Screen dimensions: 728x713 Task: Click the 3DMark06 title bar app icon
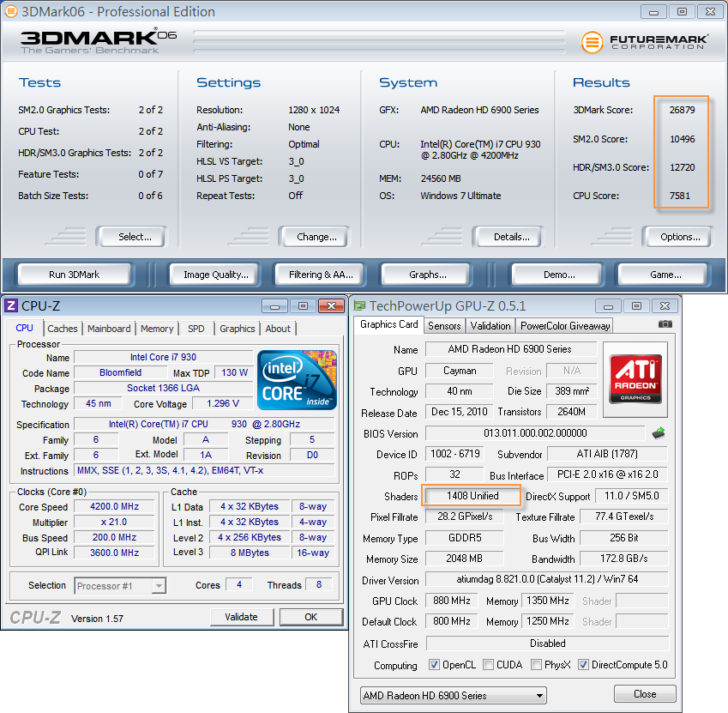10,11
